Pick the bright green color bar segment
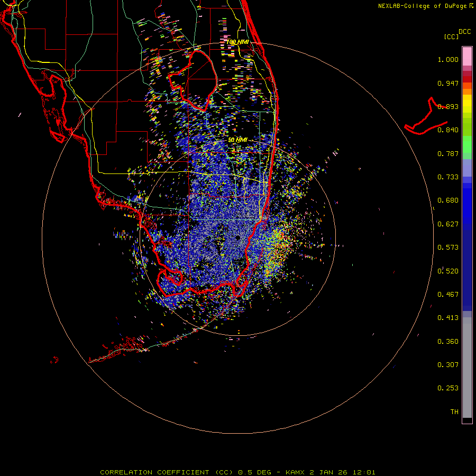476x476 pixels. [467, 144]
